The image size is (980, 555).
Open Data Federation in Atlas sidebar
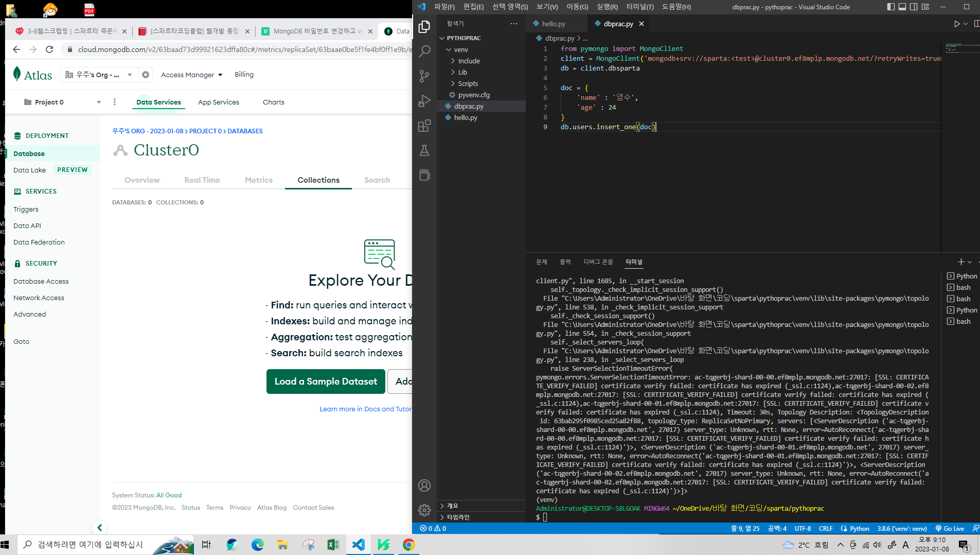tap(39, 242)
